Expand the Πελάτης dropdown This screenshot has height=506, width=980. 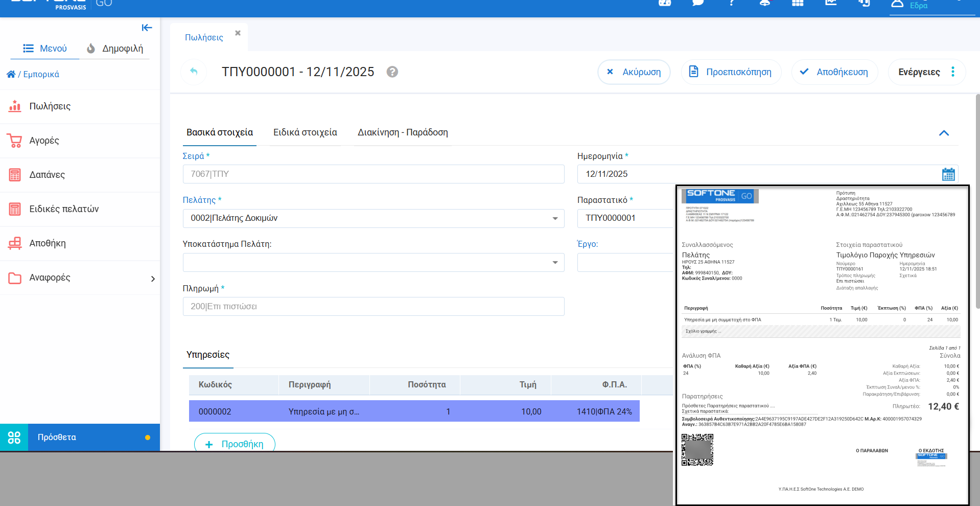(x=555, y=218)
